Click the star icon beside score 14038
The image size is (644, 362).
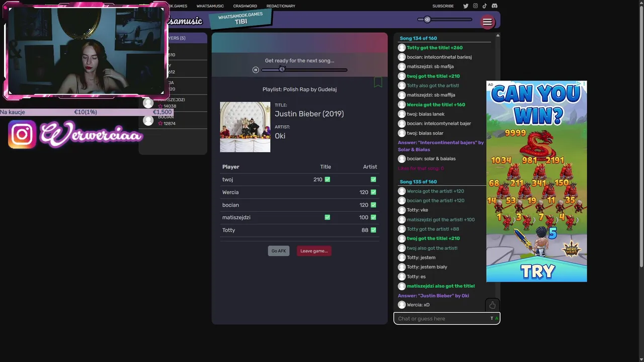(160, 106)
